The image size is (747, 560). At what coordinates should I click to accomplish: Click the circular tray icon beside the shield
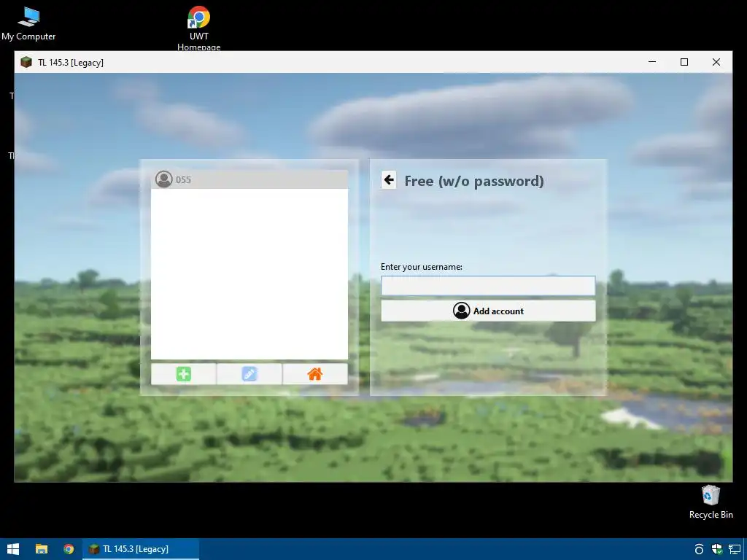pos(699,549)
